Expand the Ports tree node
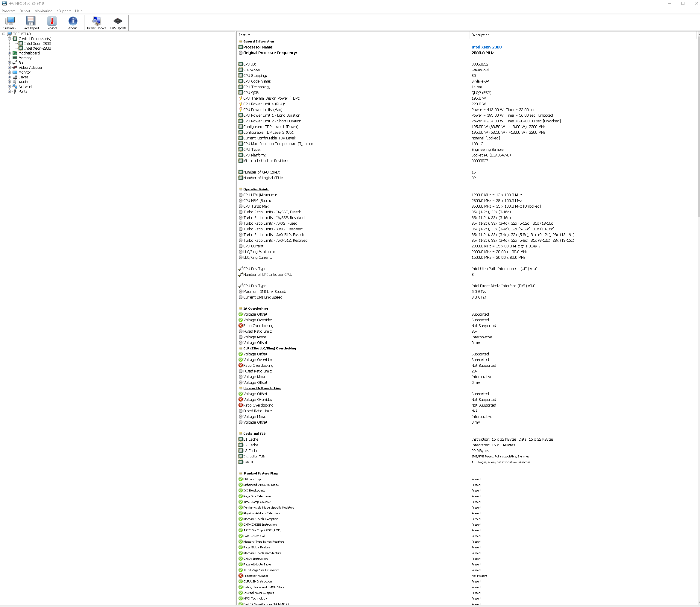This screenshot has width=700, height=607. 10,92
